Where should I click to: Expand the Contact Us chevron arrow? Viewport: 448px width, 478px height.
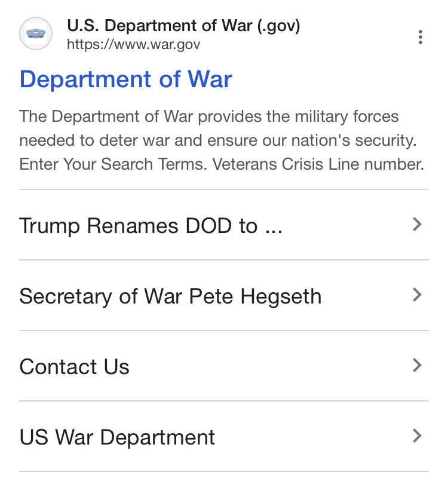[x=418, y=366]
